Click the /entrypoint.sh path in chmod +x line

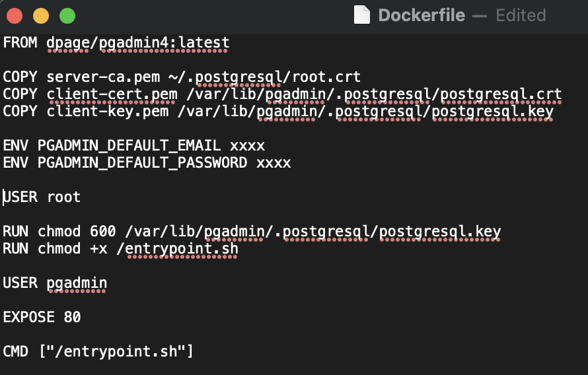(x=182, y=249)
